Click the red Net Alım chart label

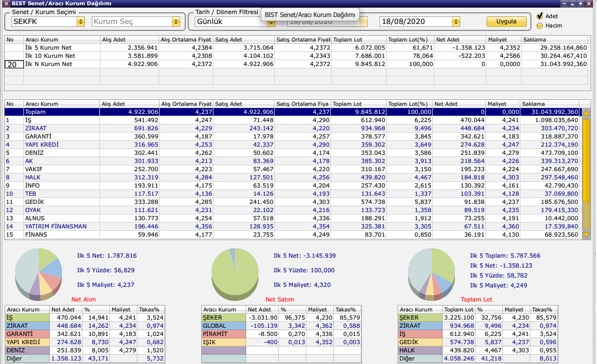coord(84,299)
